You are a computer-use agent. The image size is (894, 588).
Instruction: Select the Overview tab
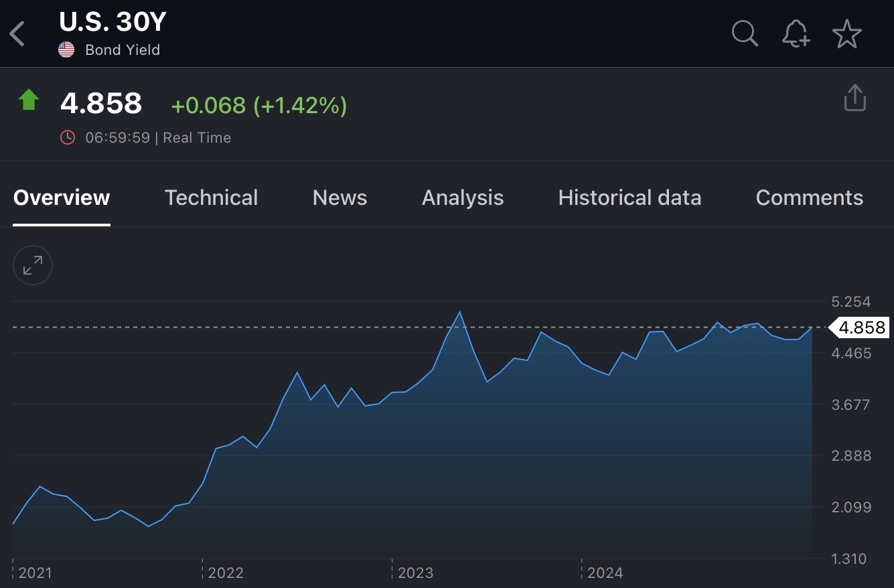62,198
